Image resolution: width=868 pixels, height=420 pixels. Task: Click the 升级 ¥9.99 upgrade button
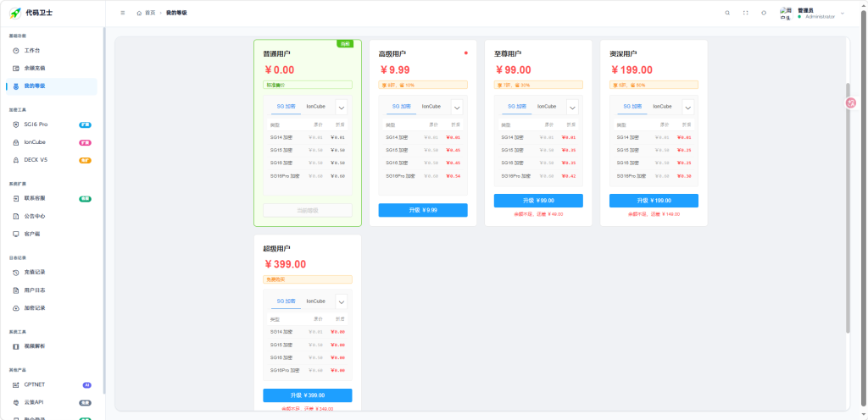[423, 210]
